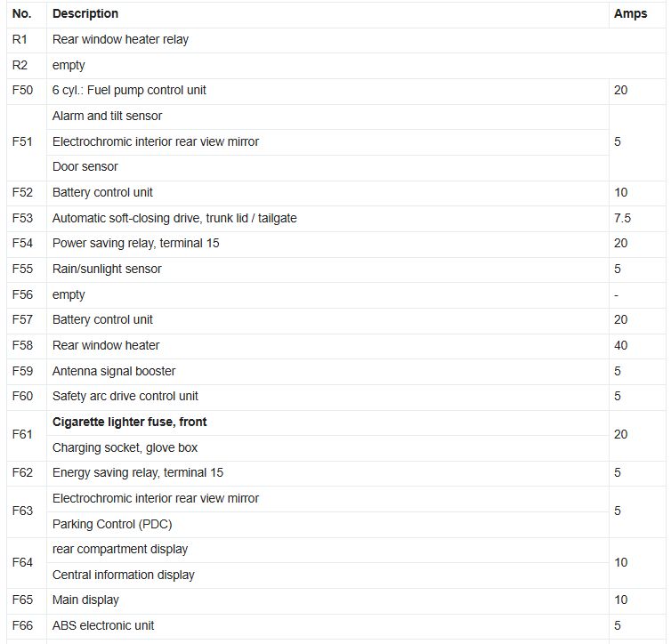Image resolution: width=671 pixels, height=644 pixels.
Task: Click the F50 fuel pump control unit text
Action: point(129,90)
